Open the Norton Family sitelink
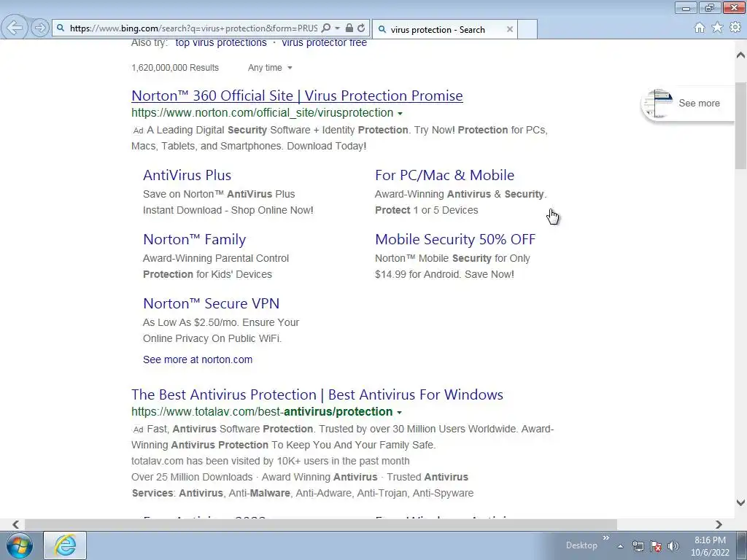747x560 pixels. 194,239
